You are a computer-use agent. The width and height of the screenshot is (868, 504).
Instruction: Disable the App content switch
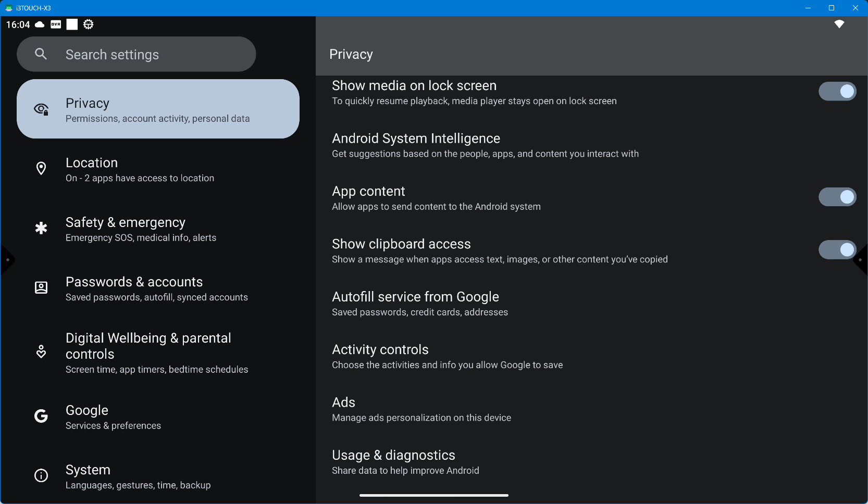click(837, 197)
